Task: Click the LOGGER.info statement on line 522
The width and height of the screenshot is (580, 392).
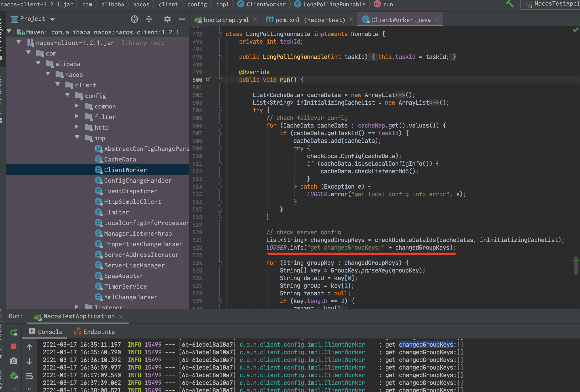Action: tap(361, 247)
